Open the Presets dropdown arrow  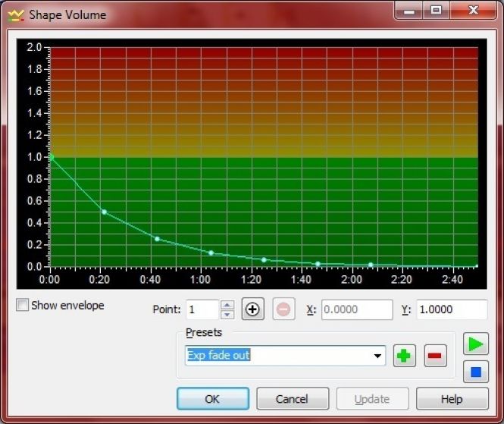tap(377, 356)
